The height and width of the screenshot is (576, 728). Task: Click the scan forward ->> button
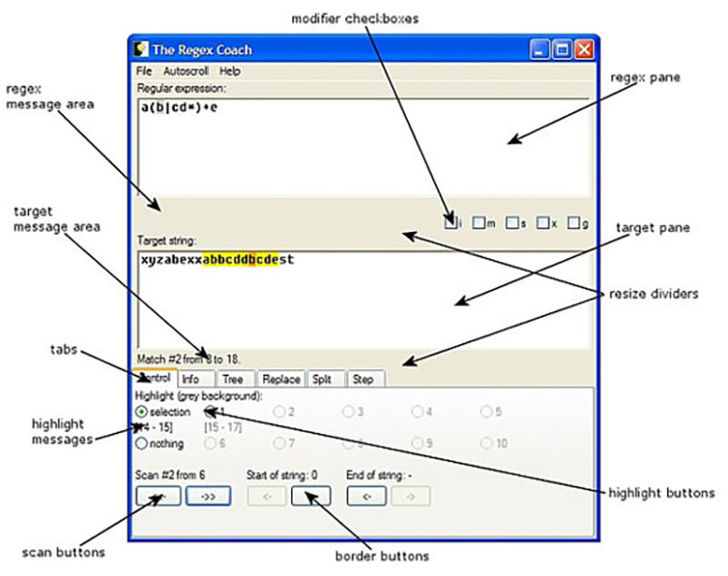(x=208, y=496)
